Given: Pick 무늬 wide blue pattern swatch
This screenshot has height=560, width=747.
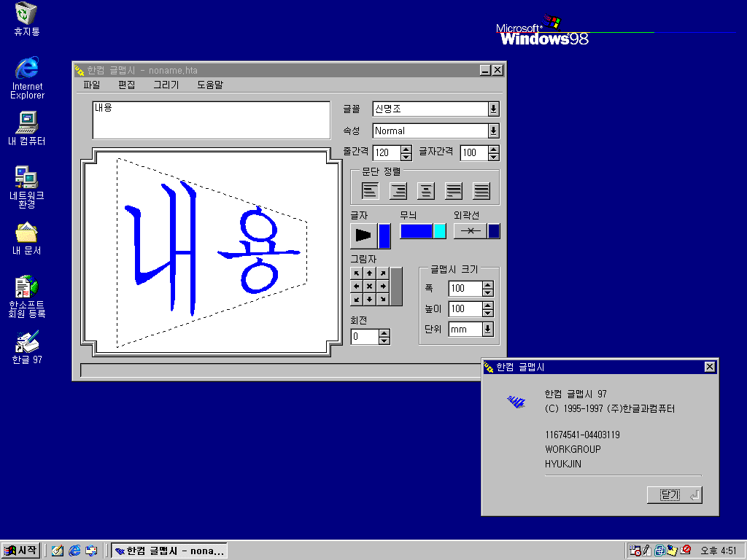Looking at the screenshot, I should pos(417,231).
